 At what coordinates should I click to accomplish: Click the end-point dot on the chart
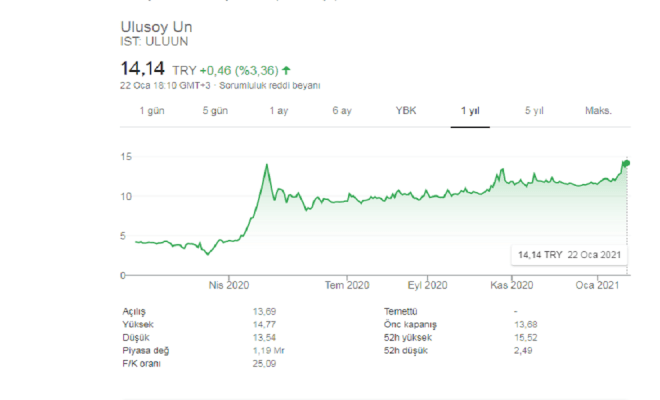pyautogui.click(x=627, y=162)
